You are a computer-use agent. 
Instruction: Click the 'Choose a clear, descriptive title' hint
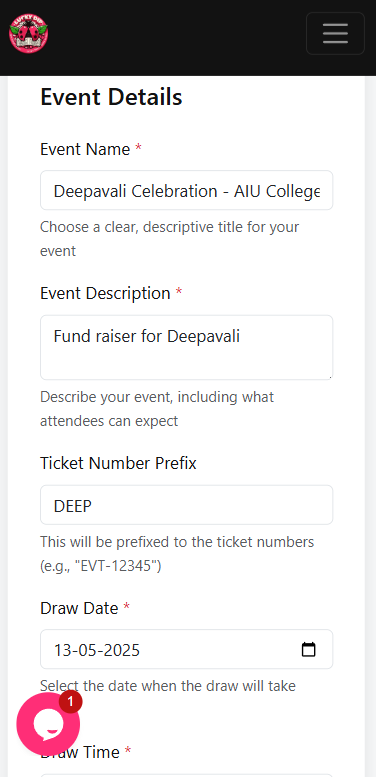pos(169,239)
